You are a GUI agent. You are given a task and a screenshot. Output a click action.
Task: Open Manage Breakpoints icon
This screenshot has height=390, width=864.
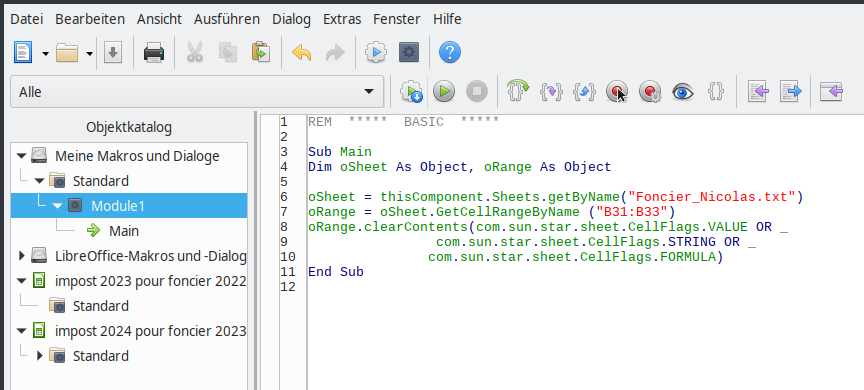pos(650,91)
